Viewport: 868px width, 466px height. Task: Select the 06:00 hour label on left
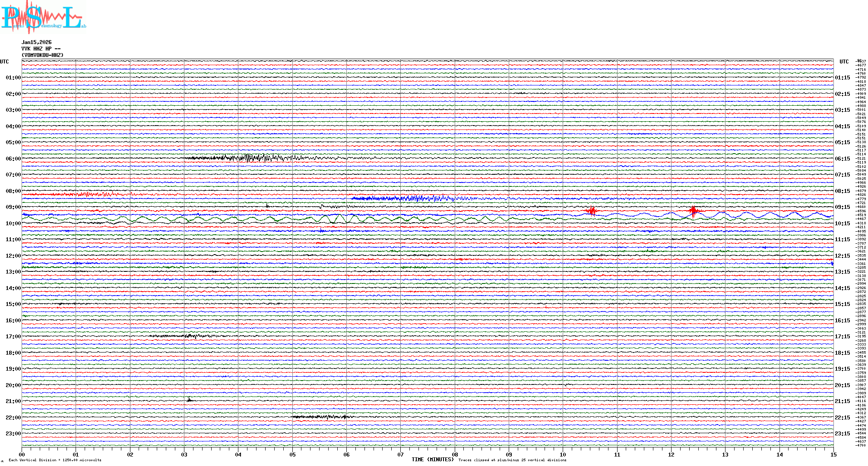13,159
